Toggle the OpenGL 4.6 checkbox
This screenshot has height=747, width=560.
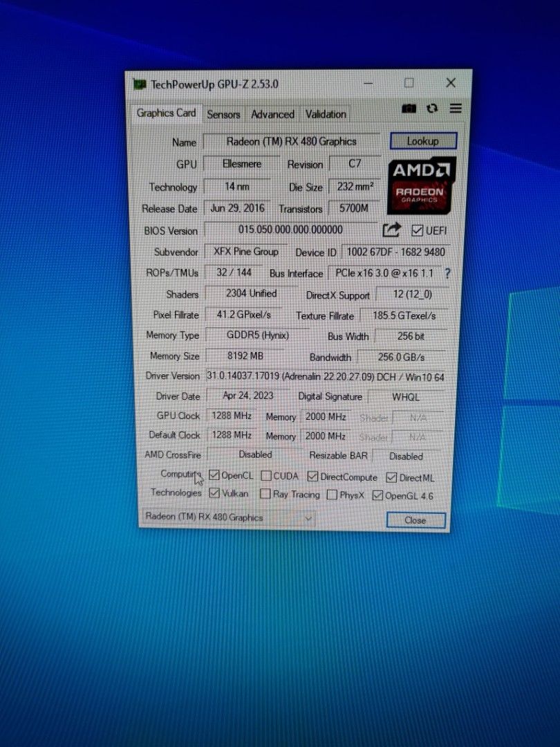(x=377, y=495)
